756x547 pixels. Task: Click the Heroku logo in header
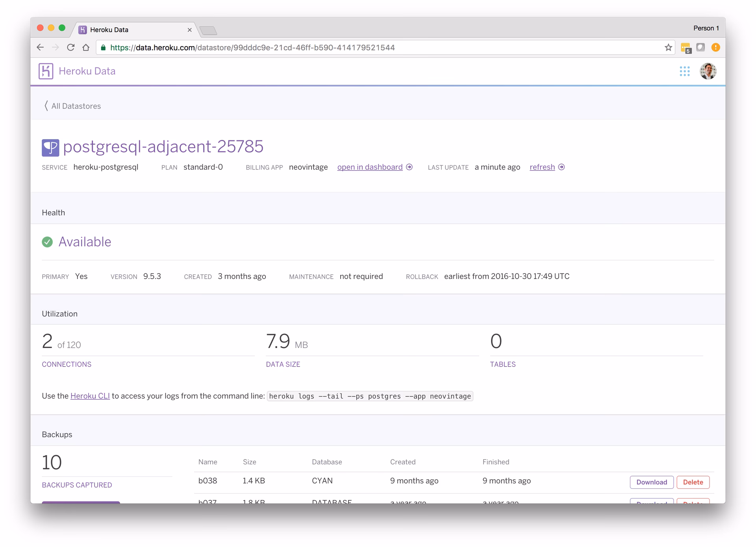click(46, 71)
